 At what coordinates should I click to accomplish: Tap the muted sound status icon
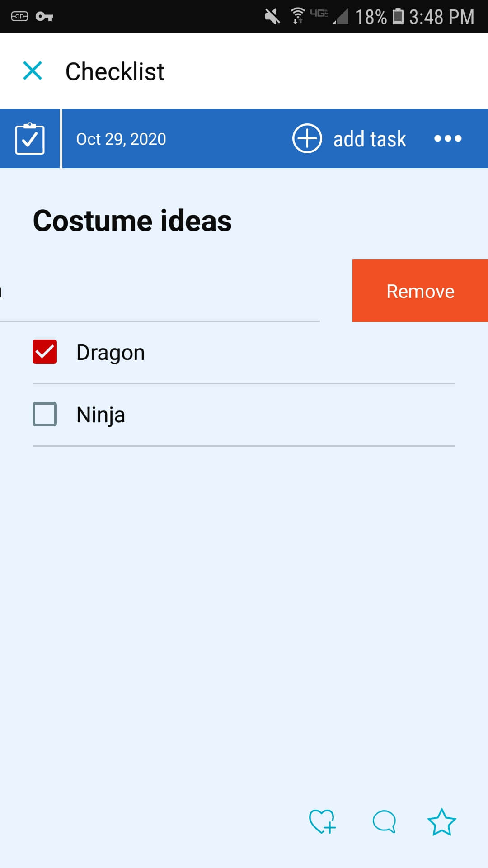(272, 16)
